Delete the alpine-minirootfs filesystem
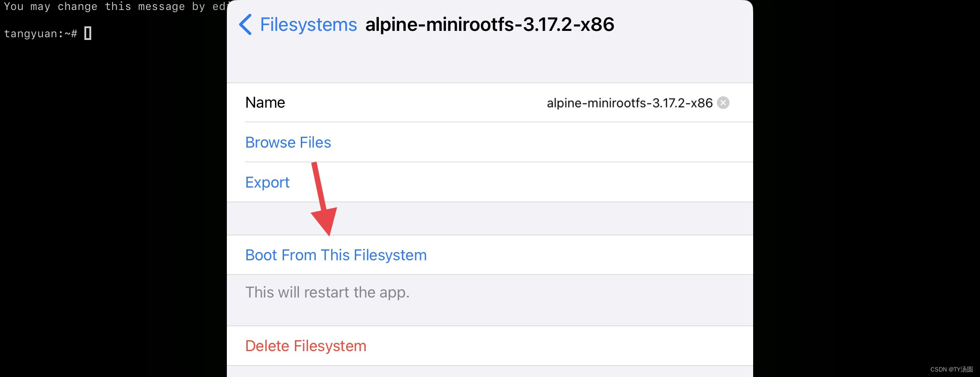 click(x=305, y=346)
